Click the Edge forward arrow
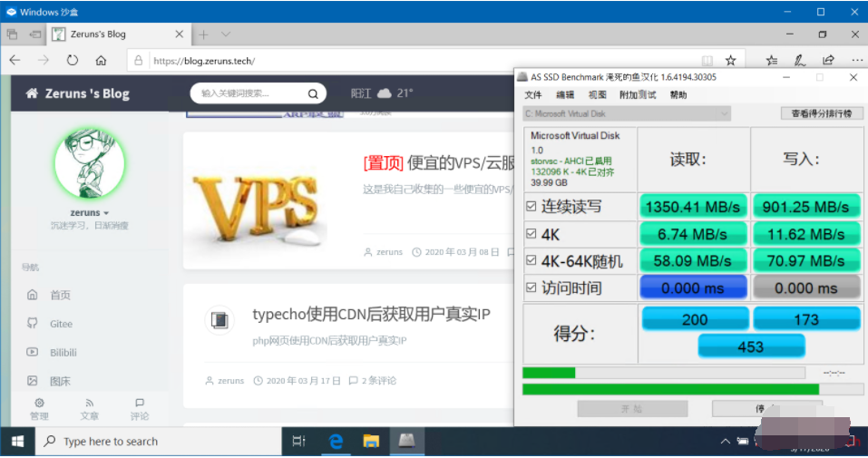The height and width of the screenshot is (458, 868). (44, 61)
